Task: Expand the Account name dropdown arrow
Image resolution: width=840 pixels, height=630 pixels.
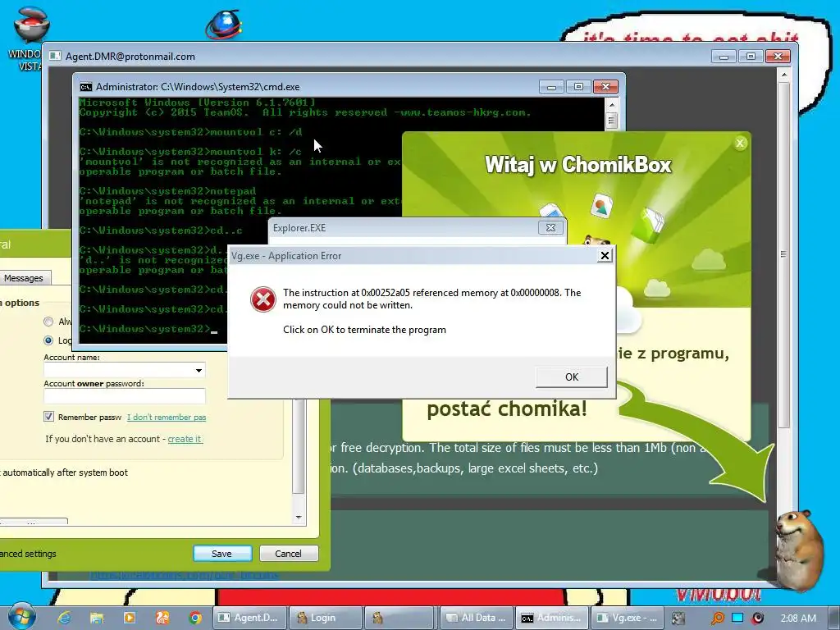Action: tap(199, 370)
